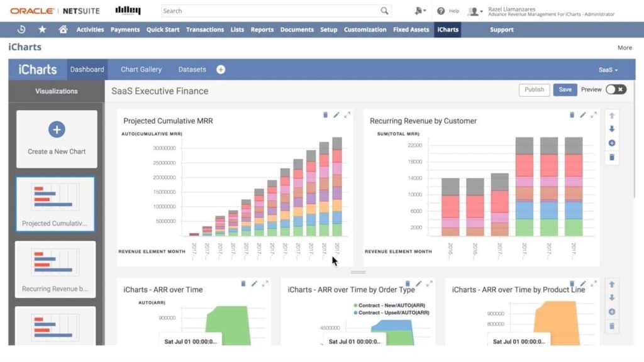Switch to the Dashboard tab

(x=87, y=69)
